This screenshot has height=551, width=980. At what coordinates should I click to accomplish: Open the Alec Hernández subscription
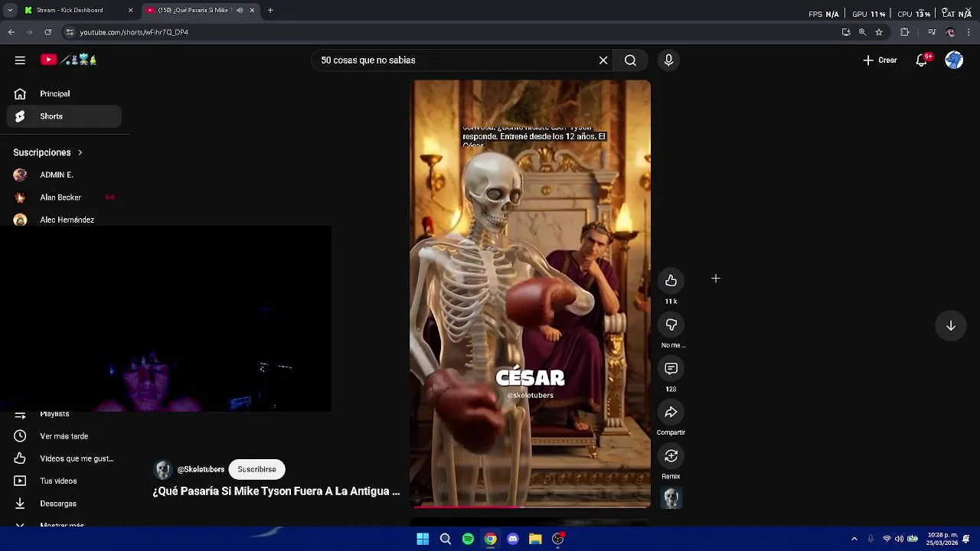pos(64,220)
